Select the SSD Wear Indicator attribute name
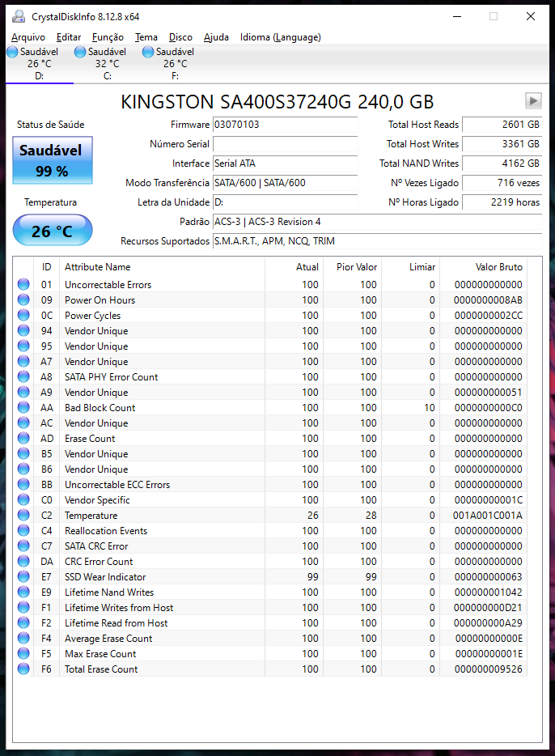The image size is (555, 756). coord(105,576)
